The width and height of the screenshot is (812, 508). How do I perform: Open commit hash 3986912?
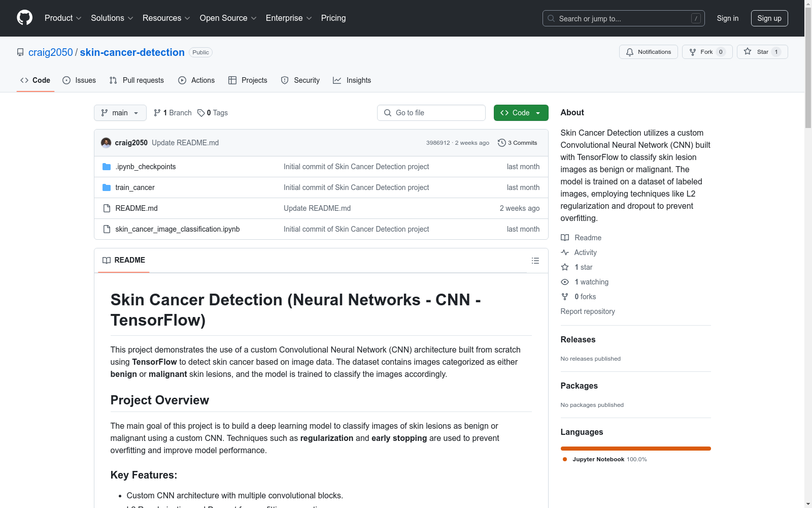(x=438, y=143)
